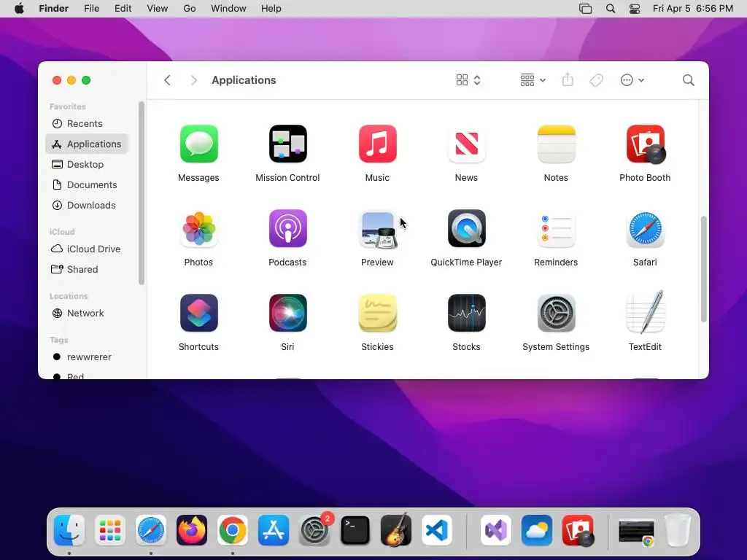This screenshot has height=560, width=747.
Task: Open Finder from the Dock
Action: [x=69, y=530]
